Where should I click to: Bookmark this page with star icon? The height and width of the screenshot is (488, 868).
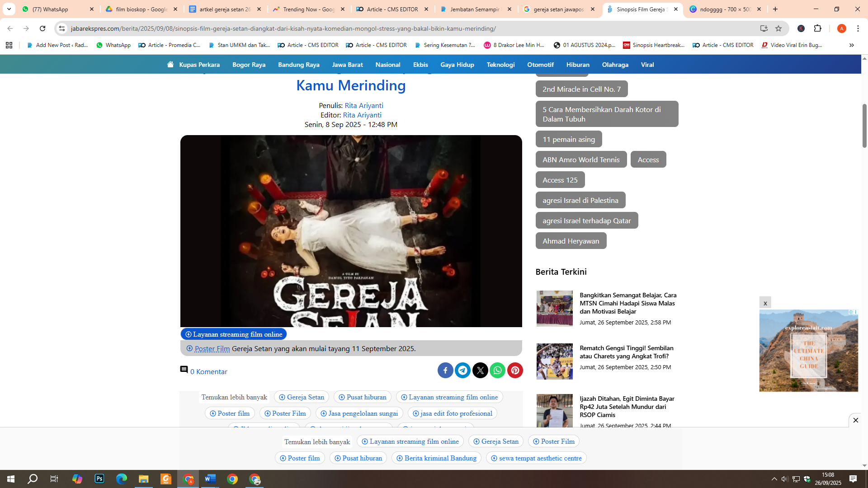(x=778, y=28)
